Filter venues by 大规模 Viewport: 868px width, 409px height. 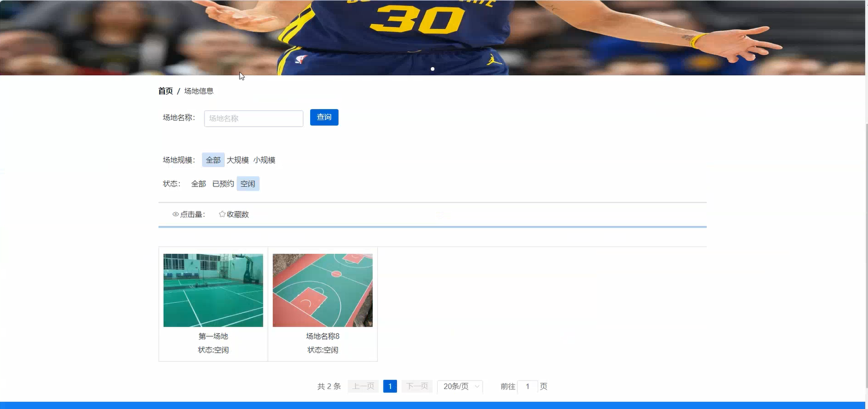pos(237,160)
